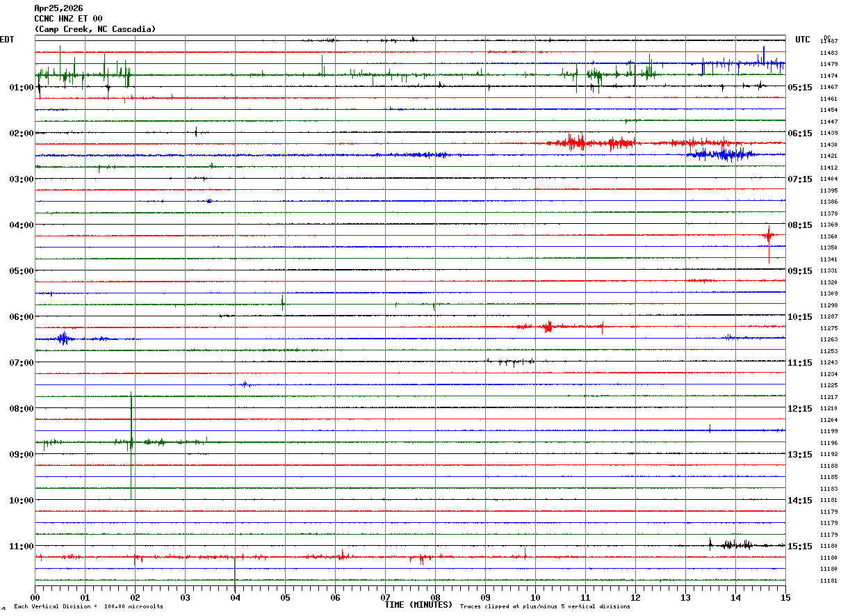Click DC offset value 11439
This screenshot has height=616, width=841.
828,133
